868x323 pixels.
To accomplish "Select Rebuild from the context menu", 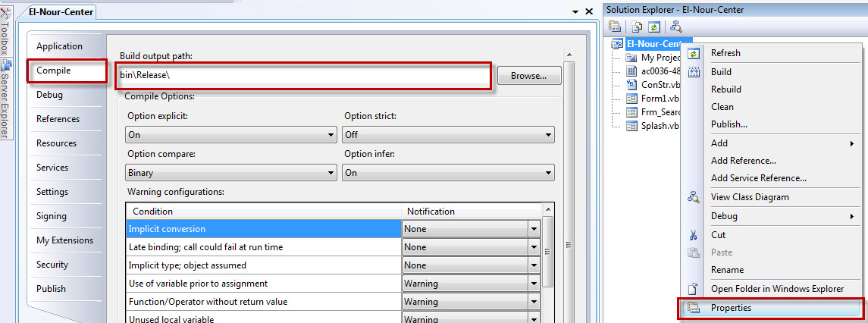I will tap(725, 89).
